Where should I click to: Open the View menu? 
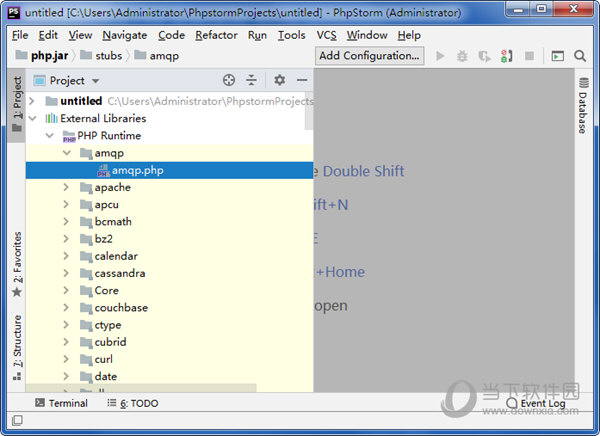coord(80,35)
